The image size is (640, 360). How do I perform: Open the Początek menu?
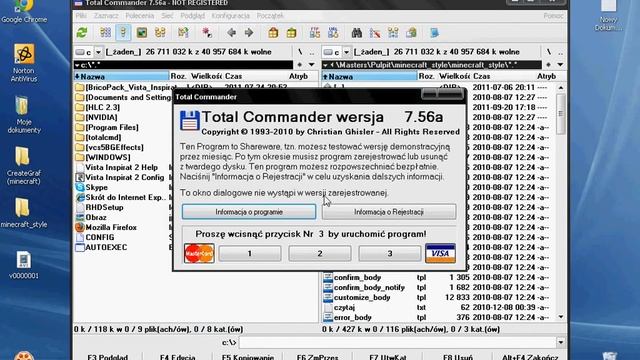(270, 16)
